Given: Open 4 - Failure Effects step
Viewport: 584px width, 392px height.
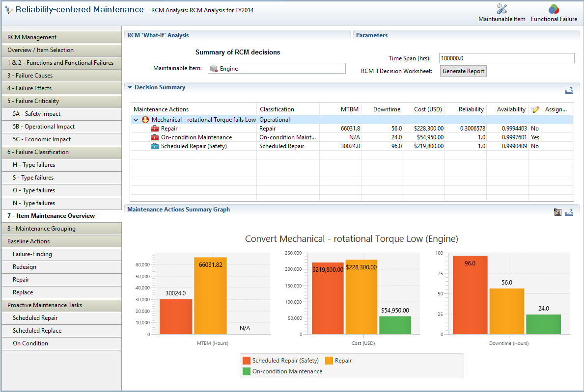Looking at the screenshot, I should coord(62,88).
